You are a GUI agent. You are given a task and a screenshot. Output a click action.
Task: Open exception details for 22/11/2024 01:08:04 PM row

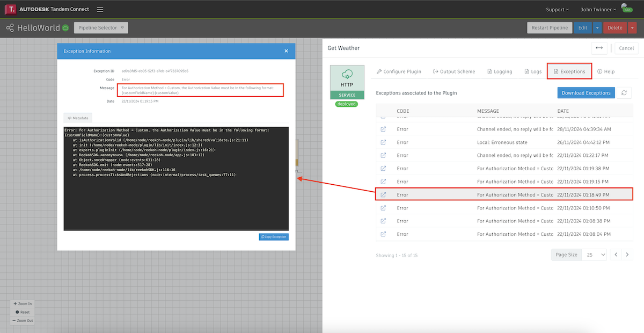(x=383, y=234)
